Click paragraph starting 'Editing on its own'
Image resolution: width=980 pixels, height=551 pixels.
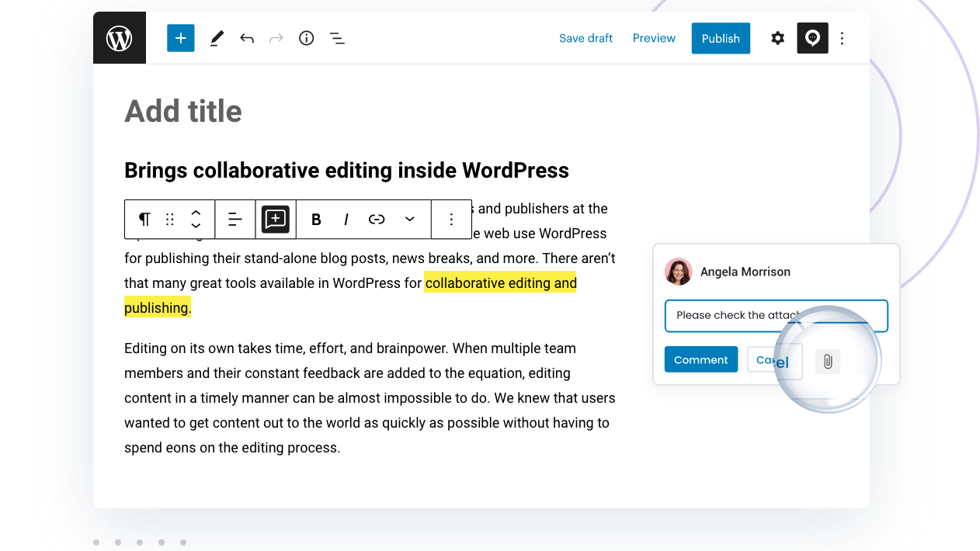[370, 398]
